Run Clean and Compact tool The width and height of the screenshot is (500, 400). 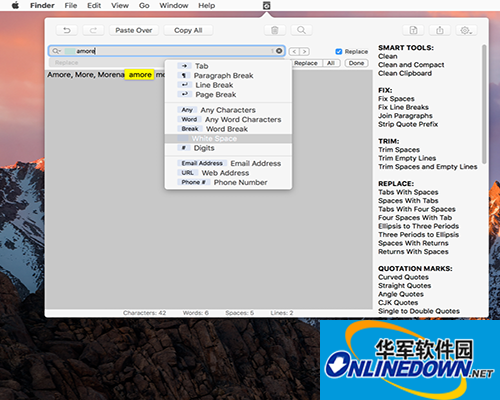(411, 65)
